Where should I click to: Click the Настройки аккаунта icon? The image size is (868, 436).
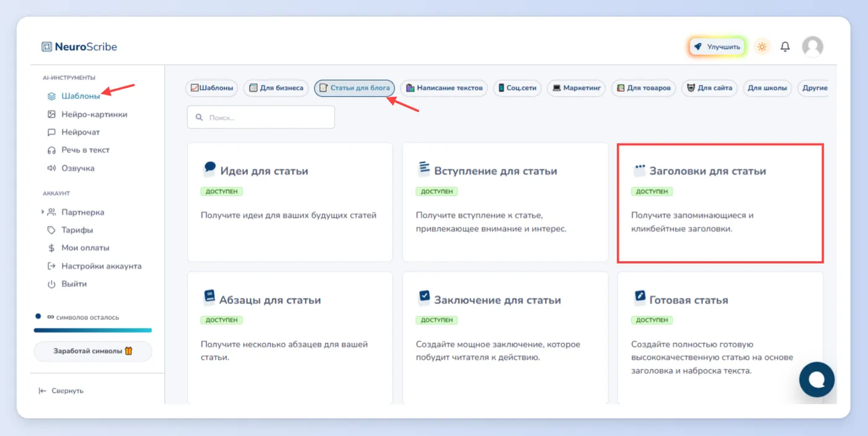click(x=52, y=266)
